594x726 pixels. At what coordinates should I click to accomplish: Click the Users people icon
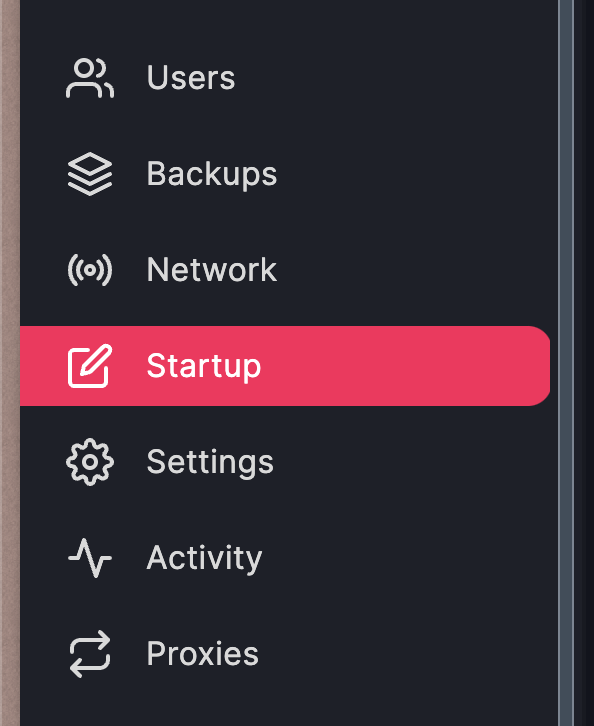click(90, 78)
